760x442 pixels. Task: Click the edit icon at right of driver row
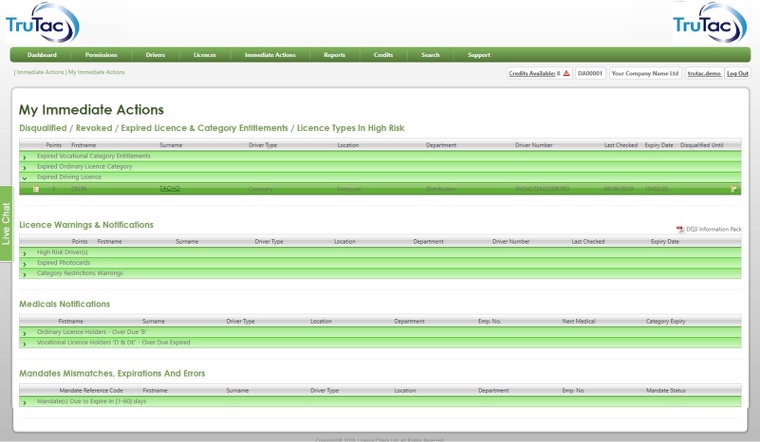point(733,188)
